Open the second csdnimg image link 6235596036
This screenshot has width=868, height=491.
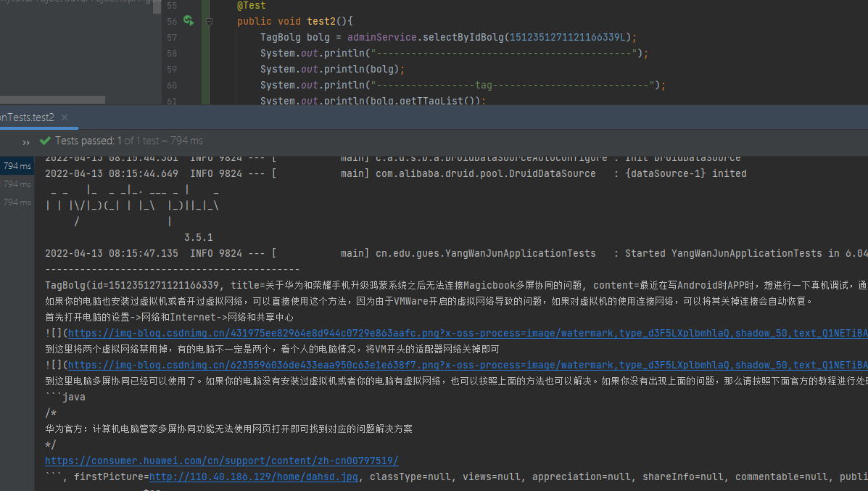click(468, 366)
